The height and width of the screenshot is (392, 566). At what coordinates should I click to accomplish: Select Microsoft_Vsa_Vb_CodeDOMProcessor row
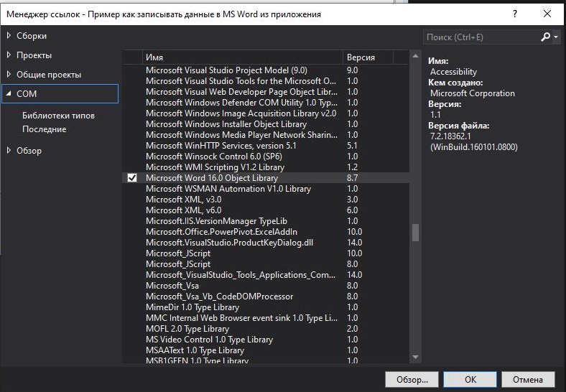[266, 297]
